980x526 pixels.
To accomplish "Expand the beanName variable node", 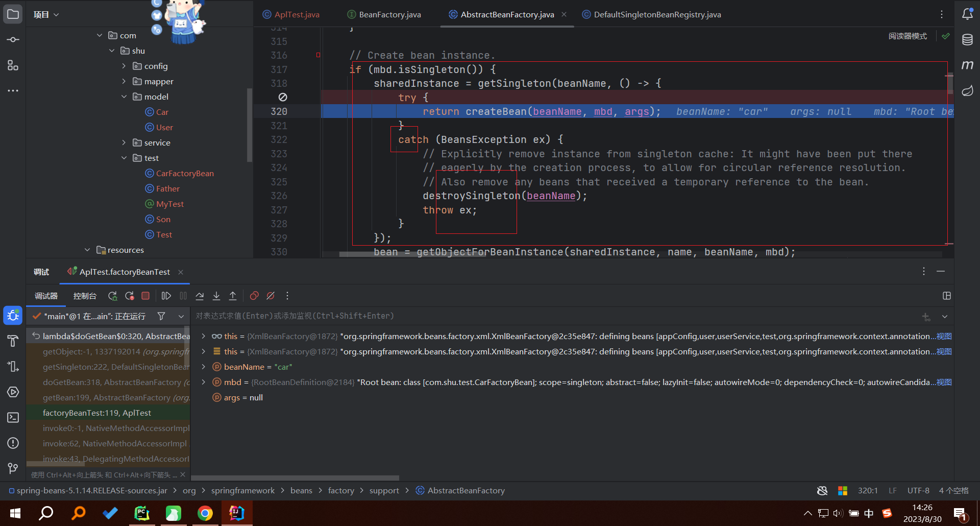I will click(203, 367).
